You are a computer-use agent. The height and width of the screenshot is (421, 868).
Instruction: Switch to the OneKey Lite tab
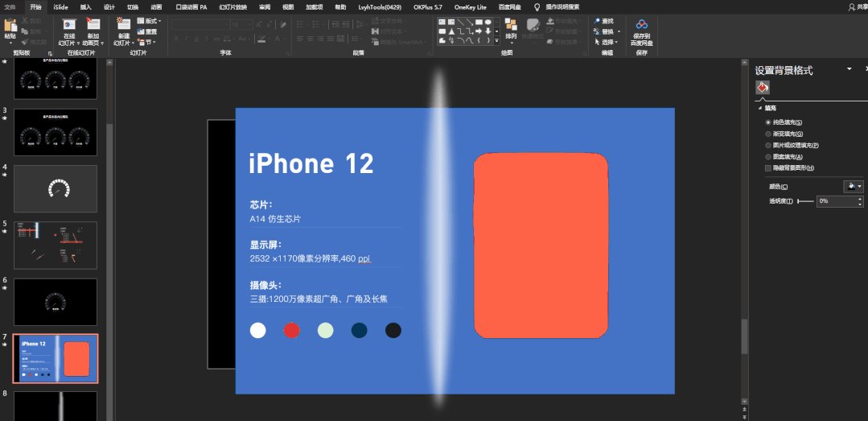470,7
